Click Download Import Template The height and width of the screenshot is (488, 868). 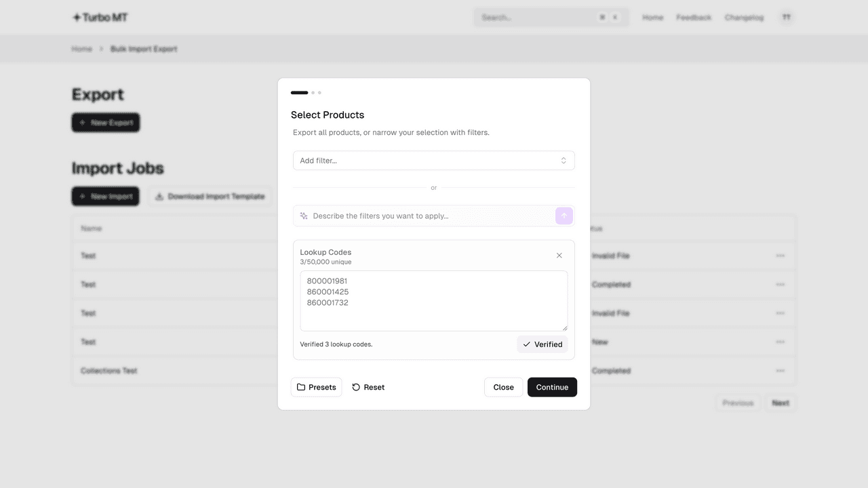coord(210,197)
